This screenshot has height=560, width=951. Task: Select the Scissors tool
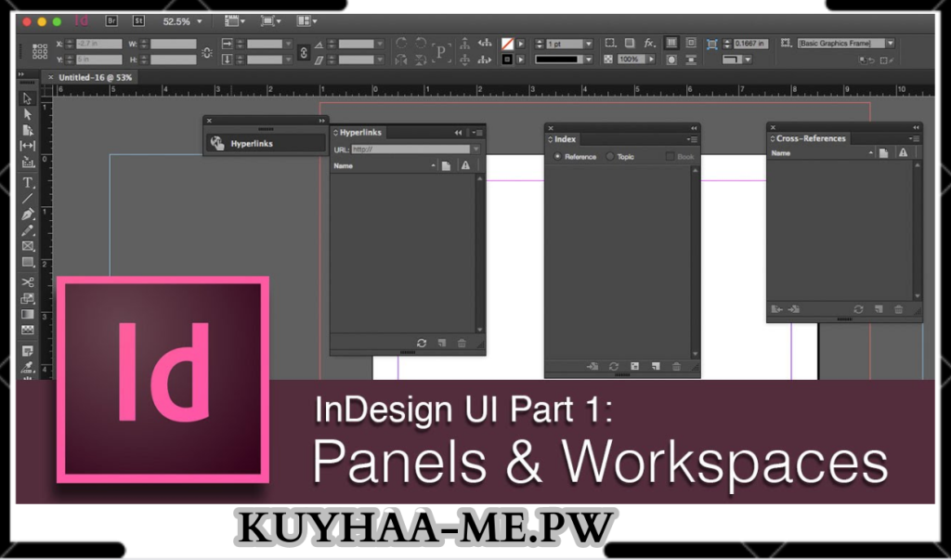pyautogui.click(x=27, y=282)
